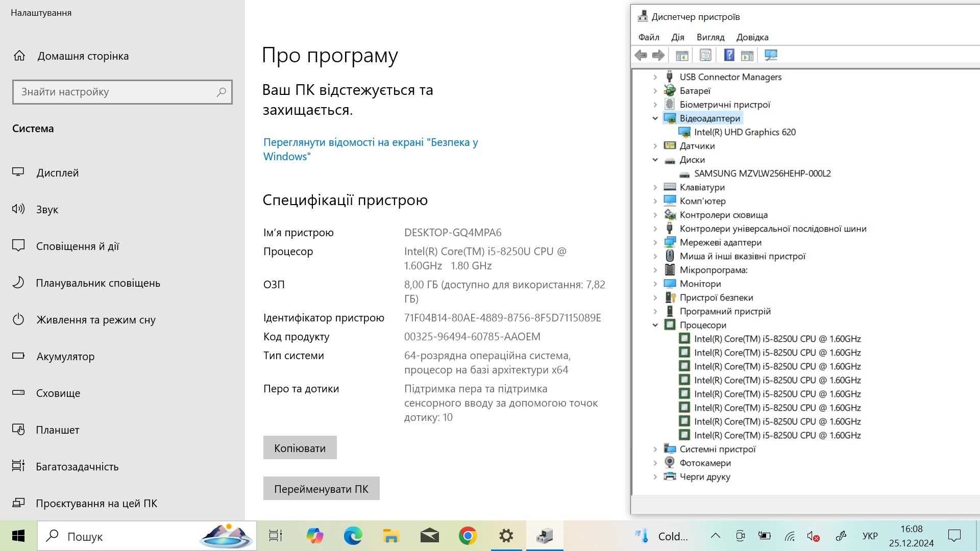
Task: Select SAMSUNG MZVLW256HEHP-000L2 disk
Action: (x=762, y=173)
